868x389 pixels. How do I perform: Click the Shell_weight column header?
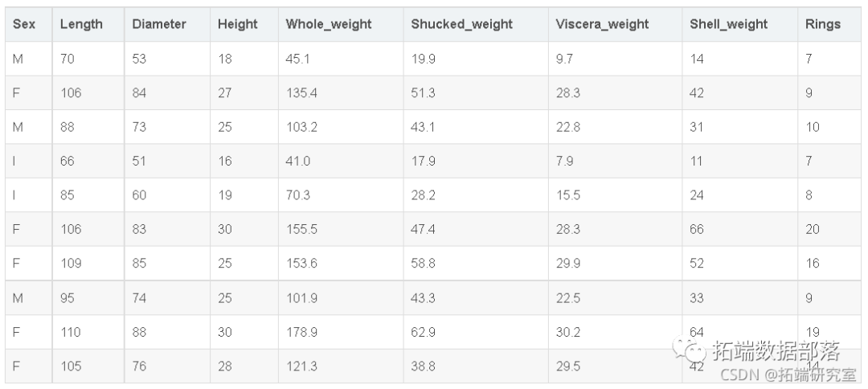730,24
